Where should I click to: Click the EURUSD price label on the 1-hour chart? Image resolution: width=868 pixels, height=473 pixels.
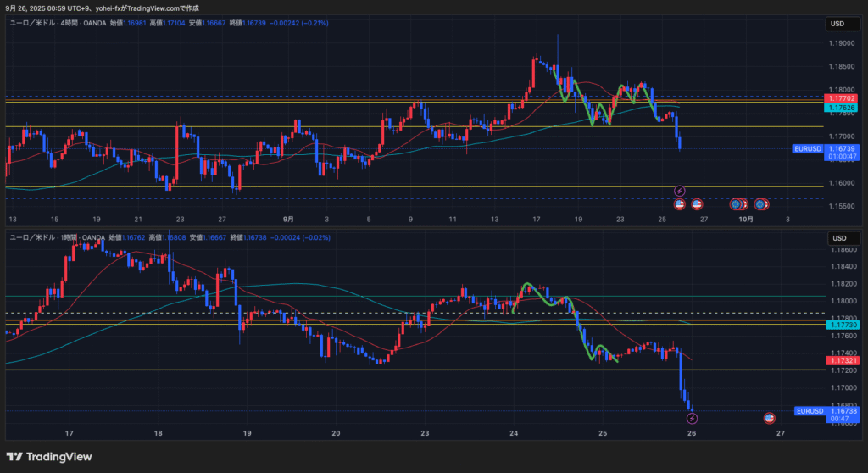(809, 411)
